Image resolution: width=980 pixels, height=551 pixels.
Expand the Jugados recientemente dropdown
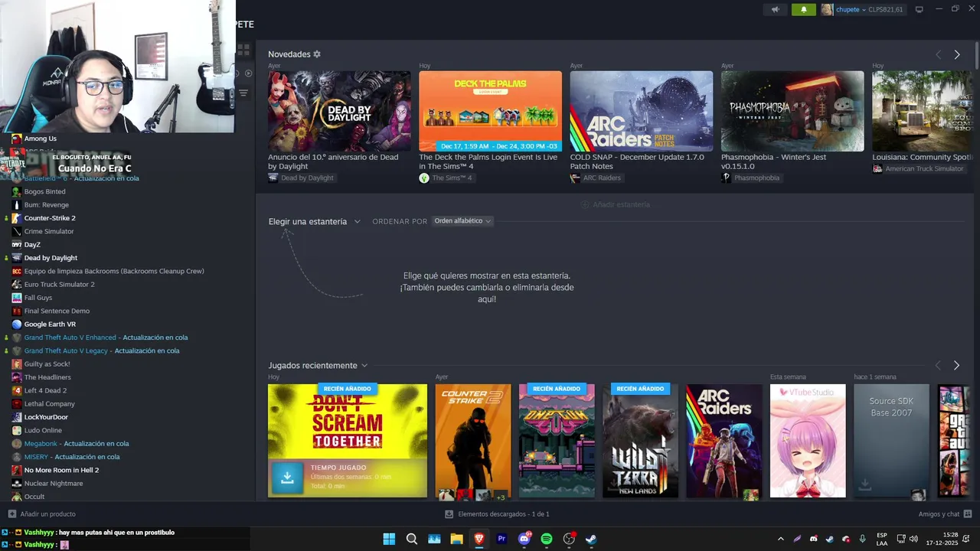[x=318, y=366]
